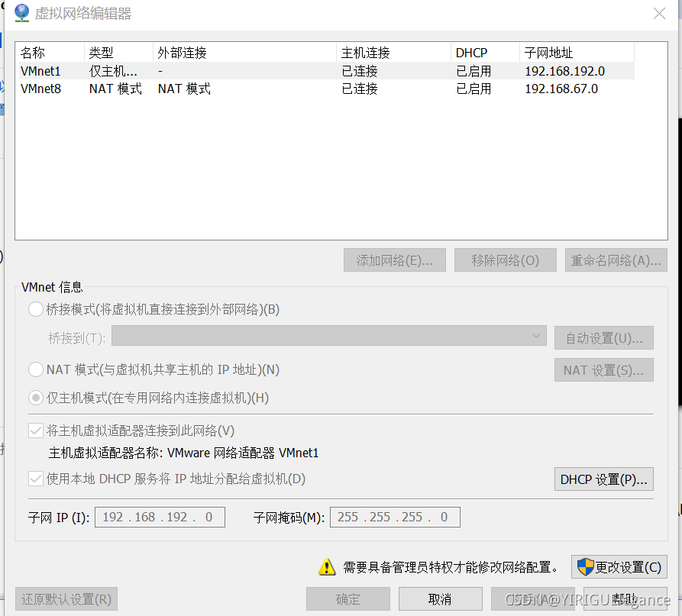Screen dimensions: 682x616
Task: Click the yellow warning triangle icon
Action: pyautogui.click(x=327, y=567)
